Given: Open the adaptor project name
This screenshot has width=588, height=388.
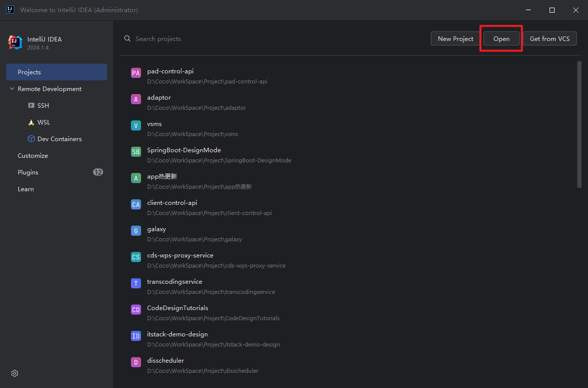Looking at the screenshot, I should pyautogui.click(x=159, y=98).
